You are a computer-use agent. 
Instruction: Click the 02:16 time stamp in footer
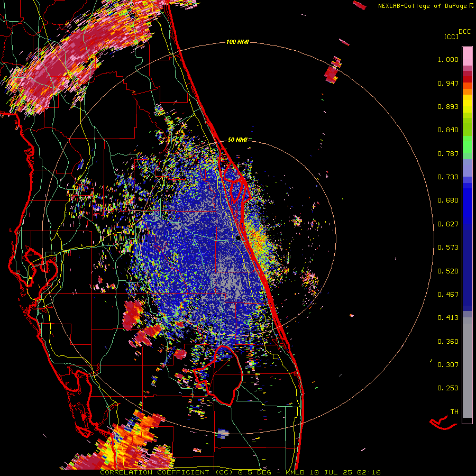click(x=369, y=472)
